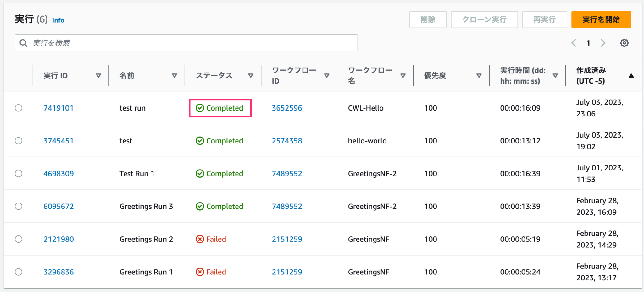This screenshot has width=644, height=292.
Task: Click the Failed status icon for Greetings Run 1
Action: [x=200, y=272]
